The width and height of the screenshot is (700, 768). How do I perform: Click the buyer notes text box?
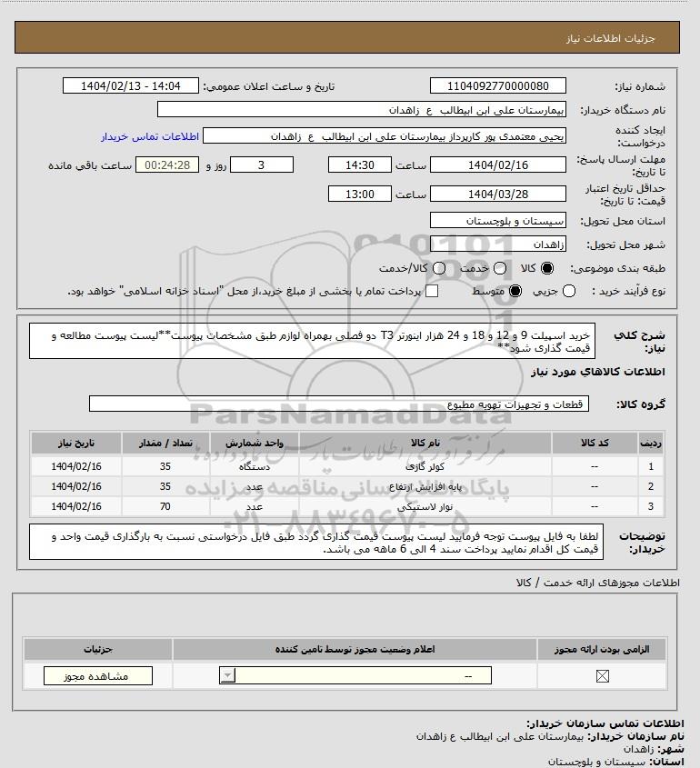click(x=316, y=542)
